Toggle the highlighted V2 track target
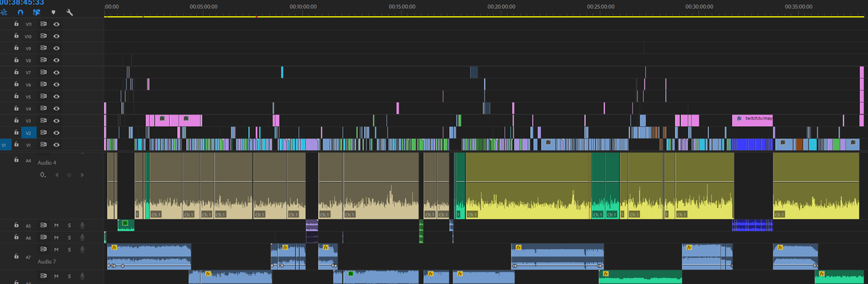The width and height of the screenshot is (868, 284). click(x=28, y=133)
